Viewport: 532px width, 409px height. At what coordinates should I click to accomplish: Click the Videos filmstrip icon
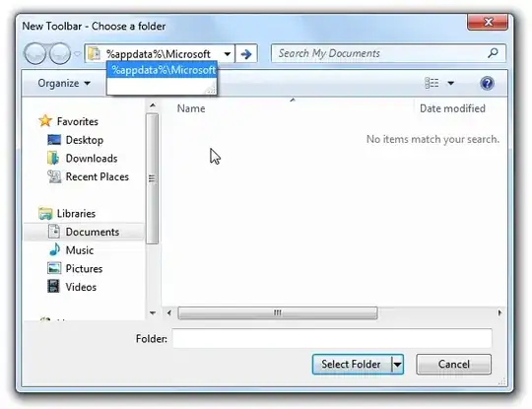click(53, 286)
